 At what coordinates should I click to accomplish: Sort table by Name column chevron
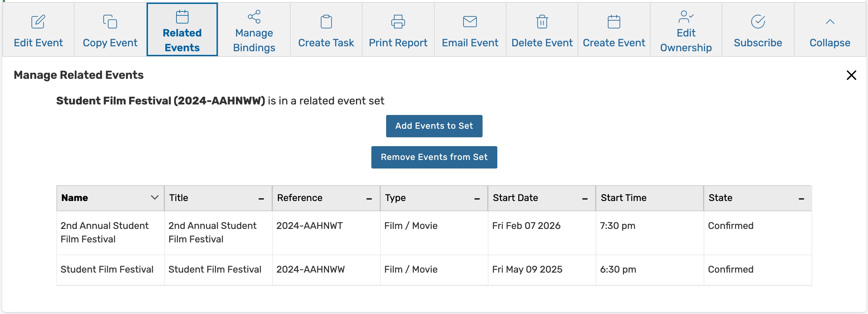(154, 198)
